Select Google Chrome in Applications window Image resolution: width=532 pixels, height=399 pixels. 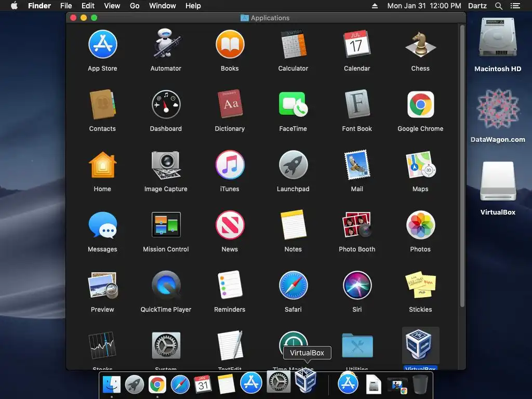click(x=420, y=104)
